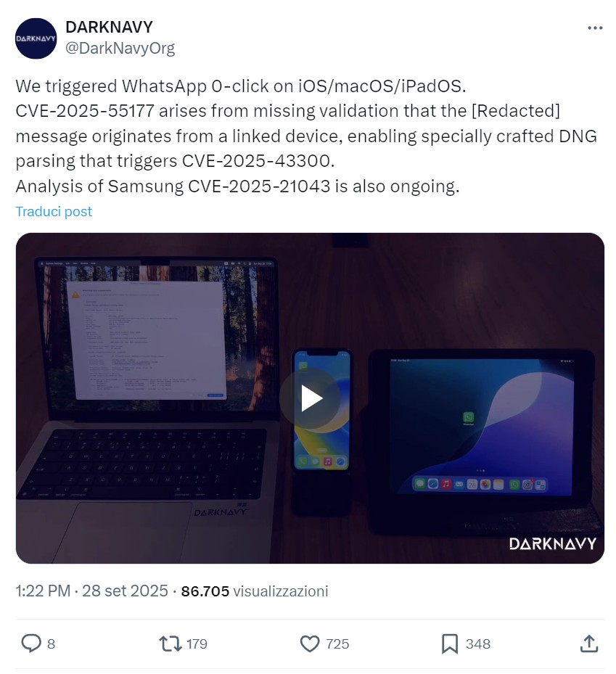Bookmark the post

(450, 644)
